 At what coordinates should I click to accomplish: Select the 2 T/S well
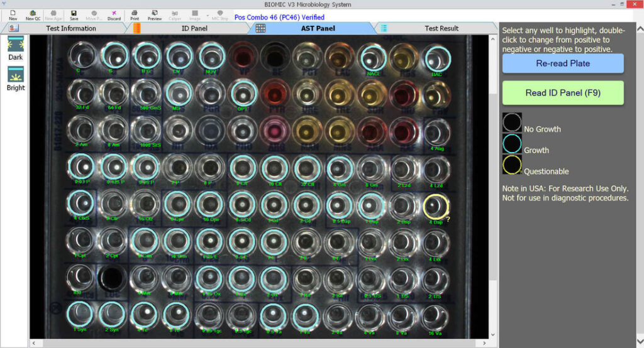[x=435, y=281]
